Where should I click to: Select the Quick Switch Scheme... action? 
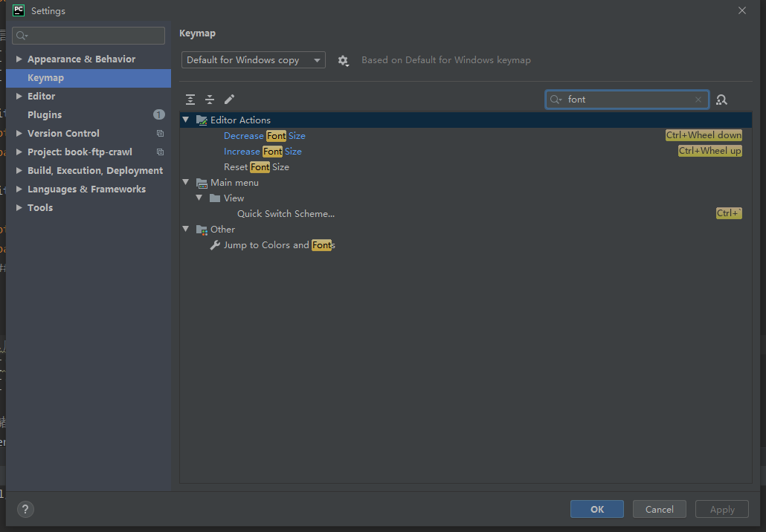tap(286, 214)
